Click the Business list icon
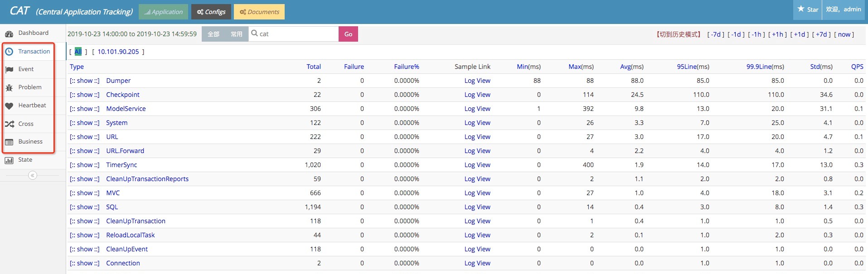868x274 pixels. pos(9,142)
